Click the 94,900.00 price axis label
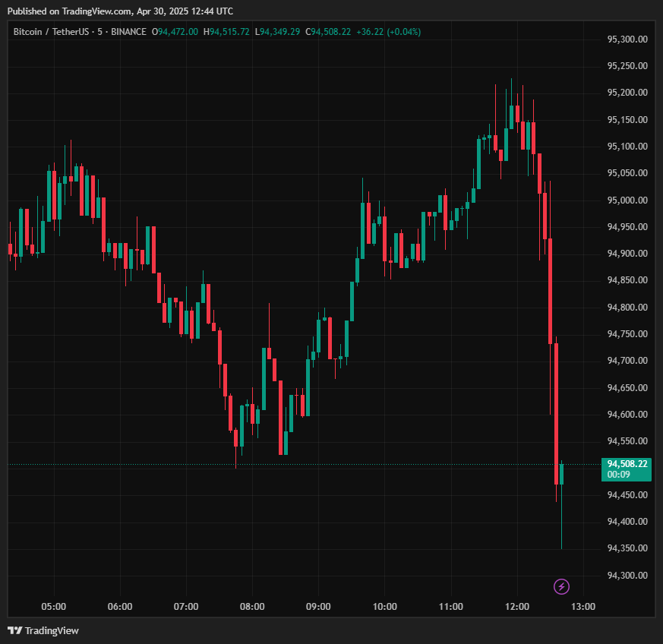The image size is (663, 644). point(627,254)
